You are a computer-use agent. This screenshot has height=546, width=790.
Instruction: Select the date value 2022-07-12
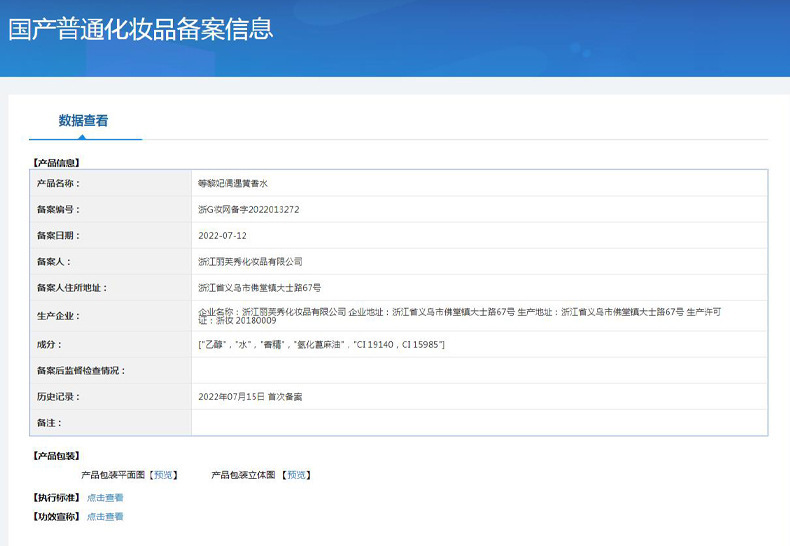(222, 236)
